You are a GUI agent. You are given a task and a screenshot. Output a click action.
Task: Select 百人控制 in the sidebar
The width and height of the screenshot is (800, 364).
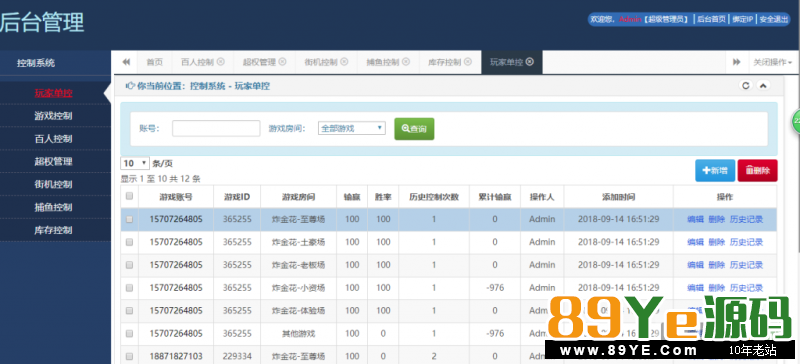pyautogui.click(x=54, y=139)
